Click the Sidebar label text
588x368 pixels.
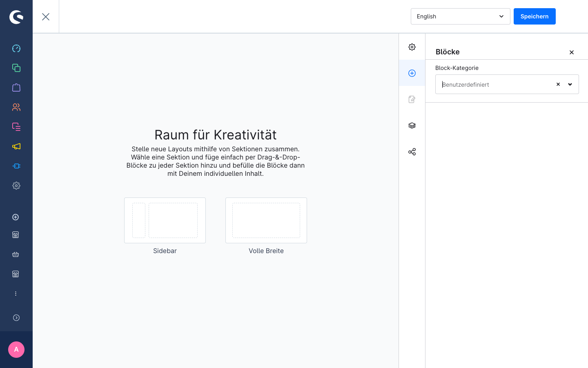[165, 251]
